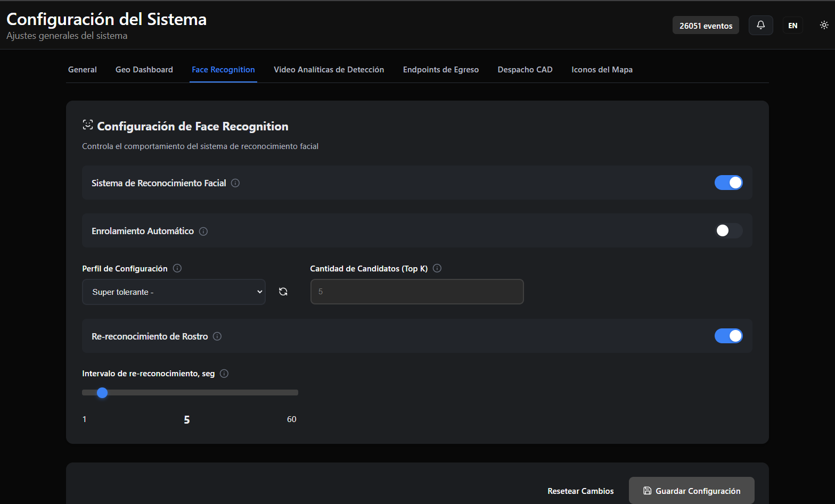The height and width of the screenshot is (504, 835).
Task: Click the Cantidad de Candidatos input field
Action: [417, 292]
